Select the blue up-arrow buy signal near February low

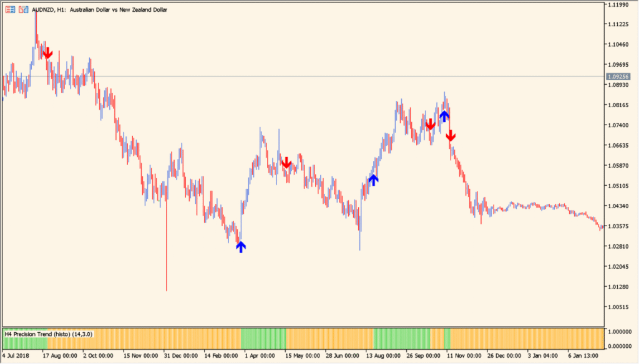(241, 247)
